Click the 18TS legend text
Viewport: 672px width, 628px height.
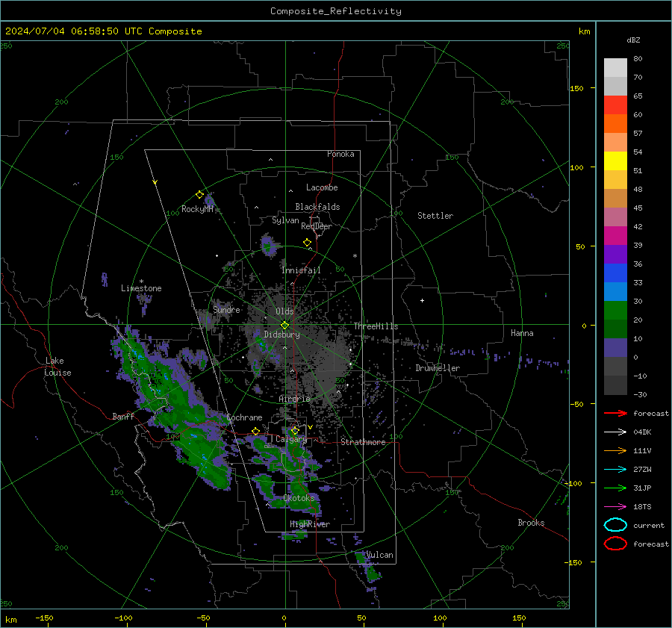(642, 507)
